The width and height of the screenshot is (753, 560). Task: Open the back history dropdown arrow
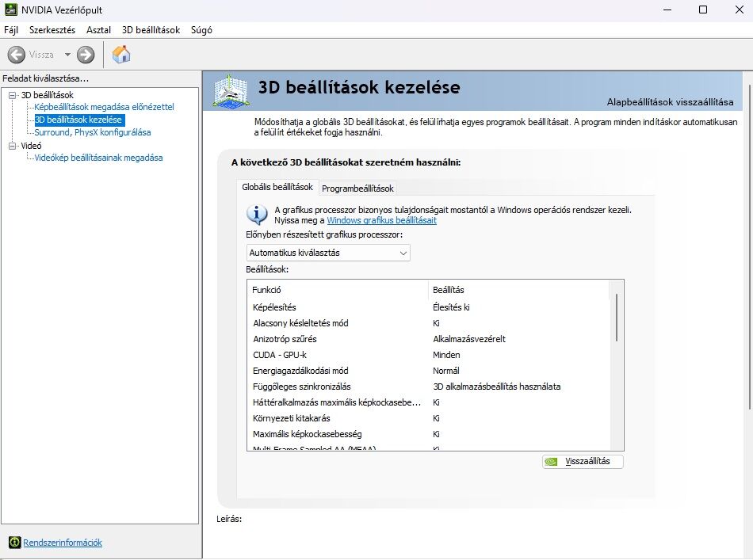67,55
